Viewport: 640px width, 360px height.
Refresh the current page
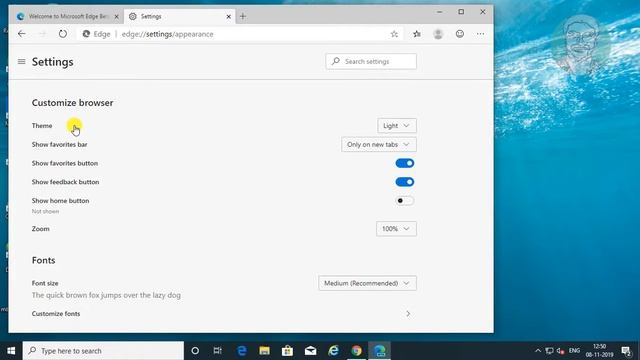62,34
